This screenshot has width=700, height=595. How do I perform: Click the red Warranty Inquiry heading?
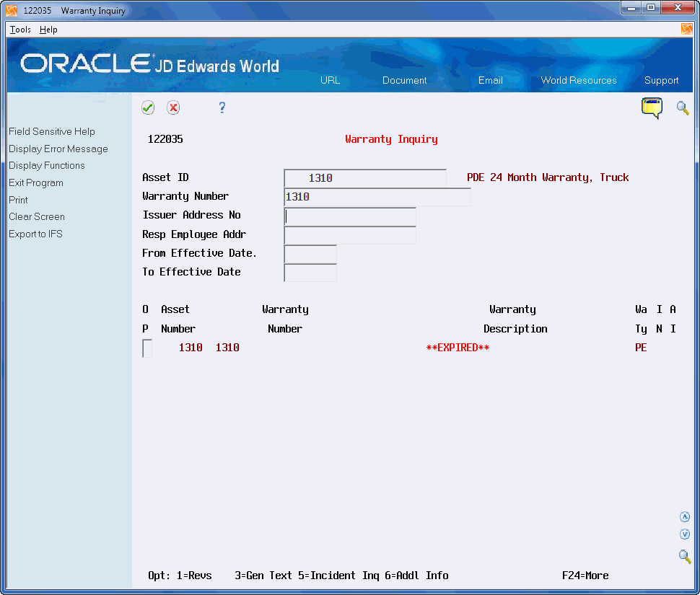(x=391, y=139)
